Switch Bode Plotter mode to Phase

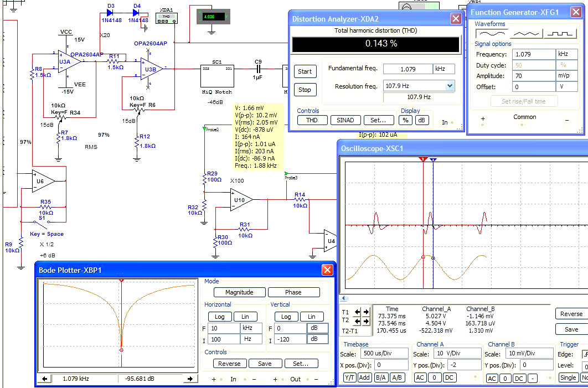(293, 292)
